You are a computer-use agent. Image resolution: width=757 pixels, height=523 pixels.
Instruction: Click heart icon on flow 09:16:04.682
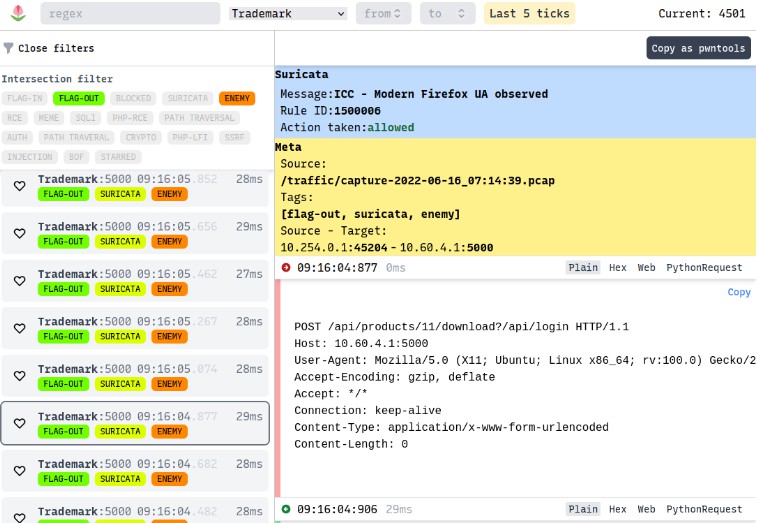point(19,471)
